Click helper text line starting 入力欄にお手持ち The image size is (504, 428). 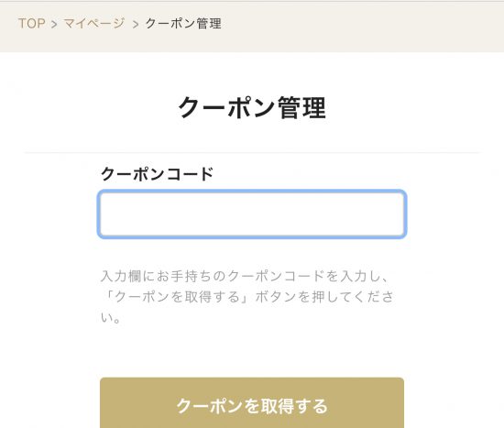[x=246, y=276]
